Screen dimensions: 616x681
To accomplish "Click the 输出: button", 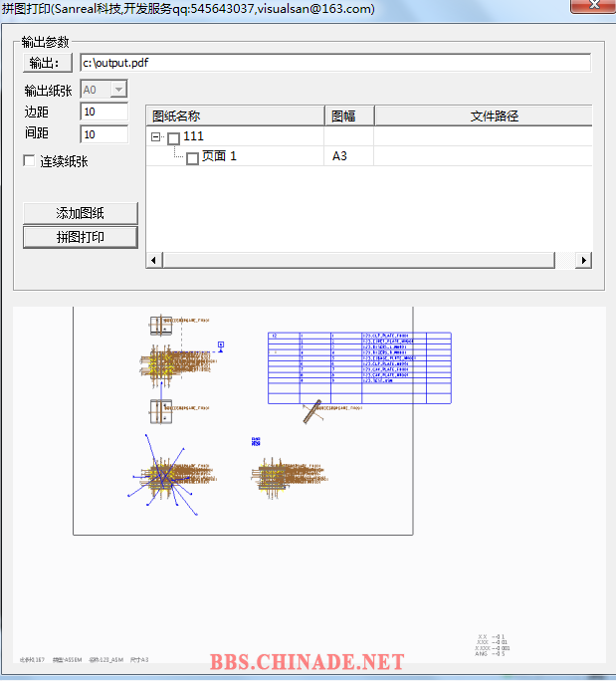I will (48, 63).
